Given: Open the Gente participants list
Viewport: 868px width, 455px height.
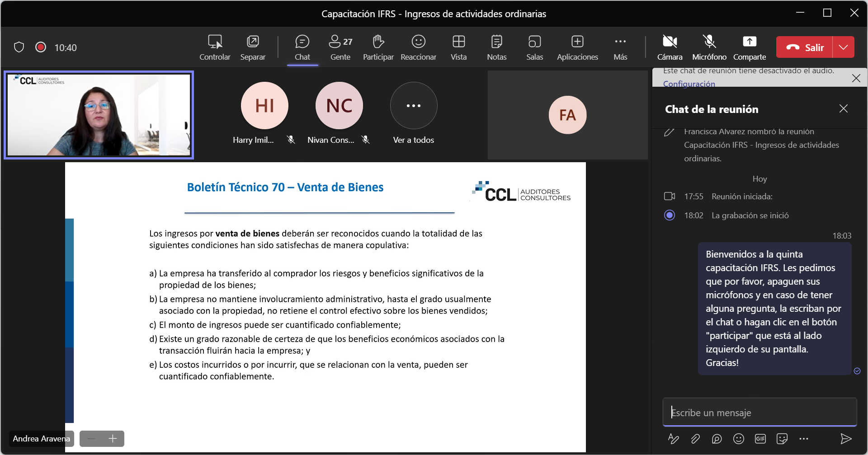Looking at the screenshot, I should point(340,47).
